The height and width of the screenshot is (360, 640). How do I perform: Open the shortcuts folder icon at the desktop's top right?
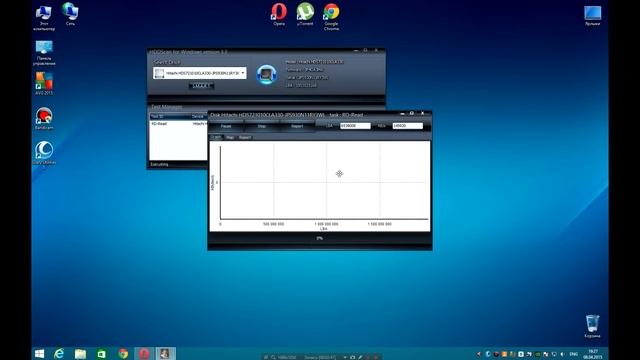[593, 16]
